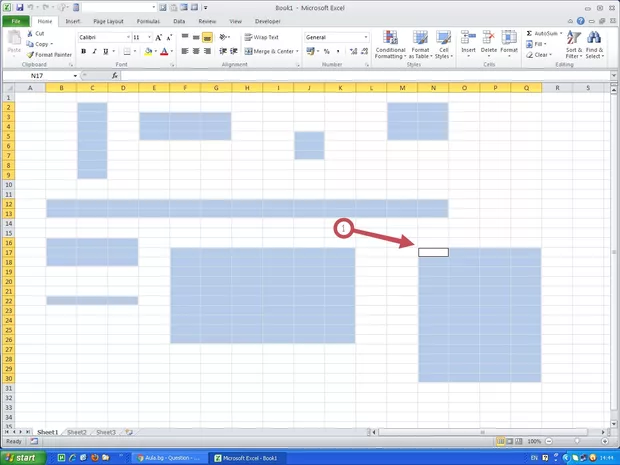Toggle Wrap Text
Screen dimensions: 620x465
pos(261,37)
